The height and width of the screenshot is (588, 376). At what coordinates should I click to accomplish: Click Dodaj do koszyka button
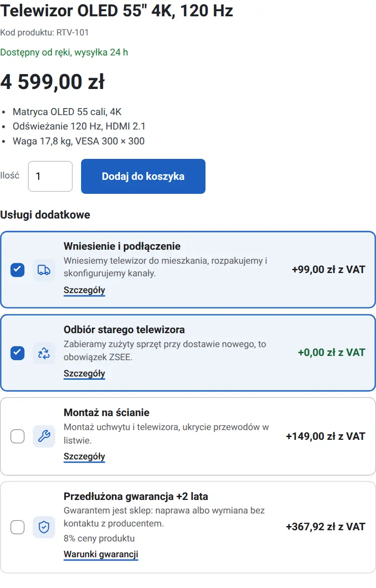[x=143, y=176]
